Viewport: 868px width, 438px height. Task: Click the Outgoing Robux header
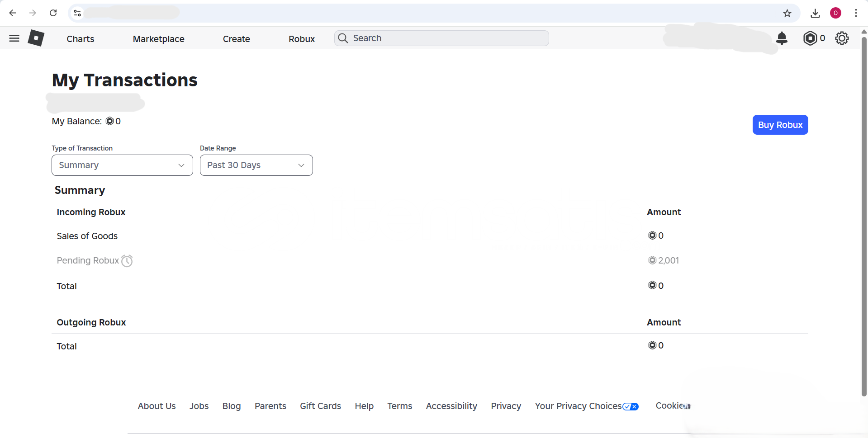point(91,322)
